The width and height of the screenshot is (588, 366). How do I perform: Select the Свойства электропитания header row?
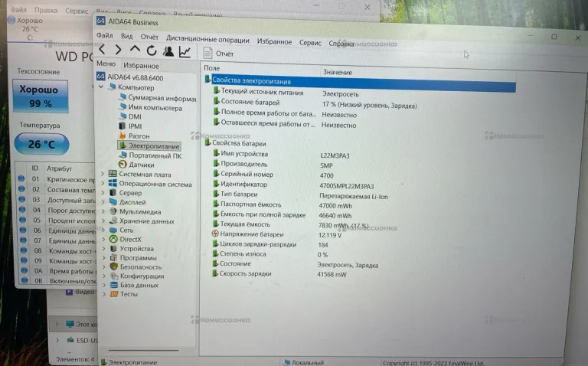359,83
